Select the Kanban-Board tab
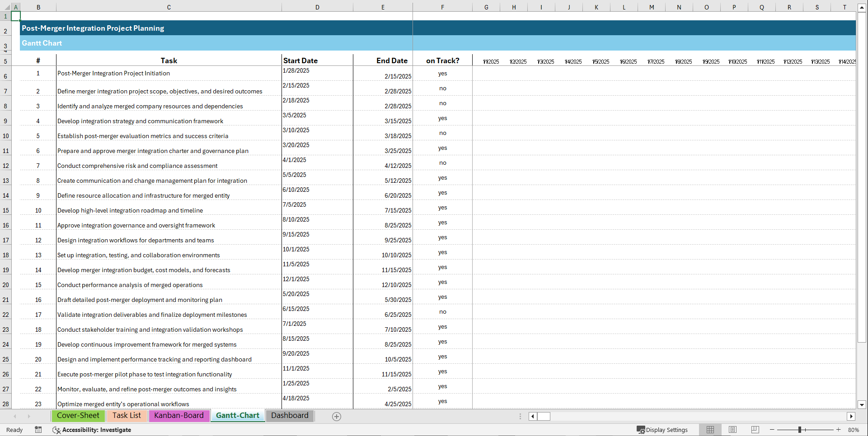The image size is (868, 436). click(x=179, y=416)
